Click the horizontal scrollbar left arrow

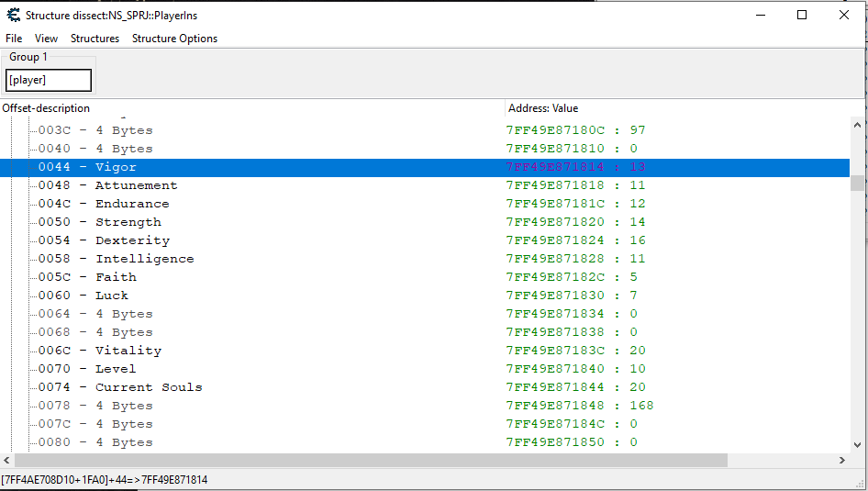tap(7, 460)
